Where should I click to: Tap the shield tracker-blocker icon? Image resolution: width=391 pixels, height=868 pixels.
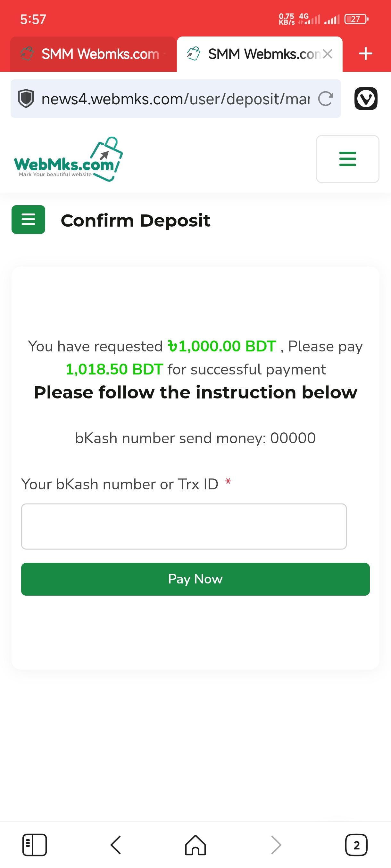(26, 99)
